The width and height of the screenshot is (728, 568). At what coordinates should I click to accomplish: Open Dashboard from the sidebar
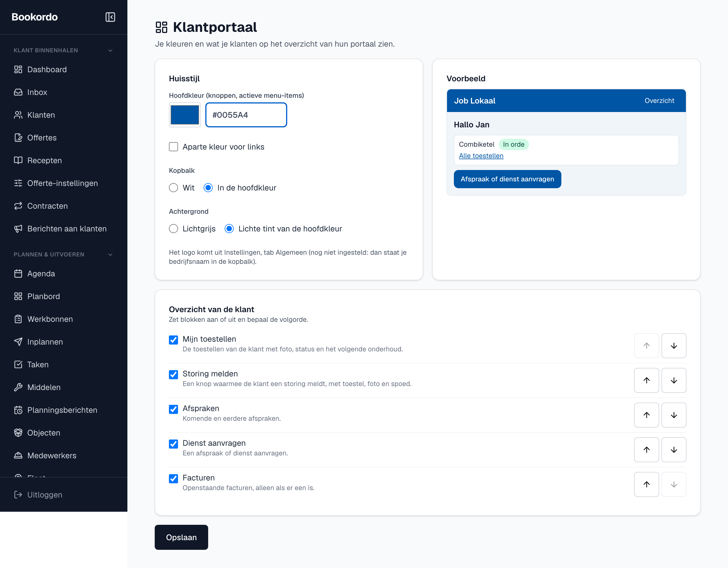click(x=63, y=69)
